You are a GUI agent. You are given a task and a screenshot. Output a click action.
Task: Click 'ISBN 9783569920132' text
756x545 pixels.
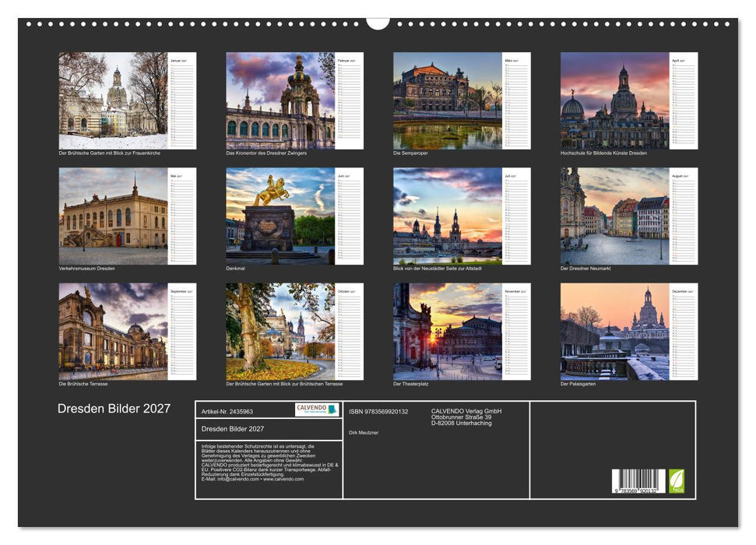378,411
